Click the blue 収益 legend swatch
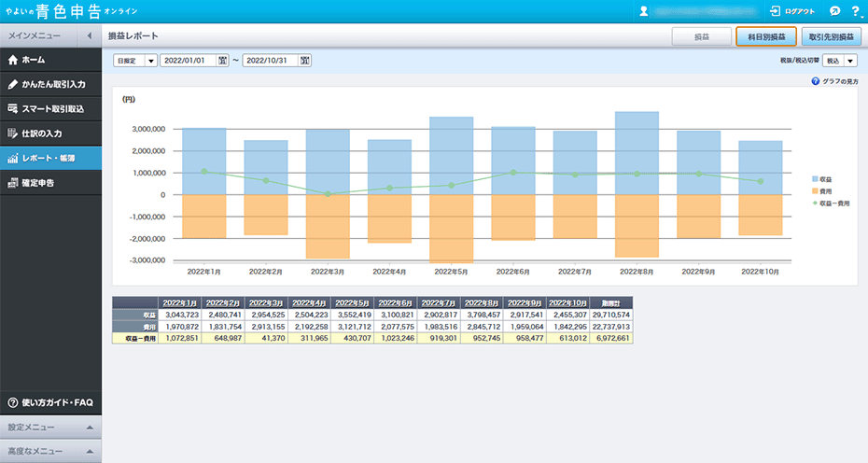 tap(815, 179)
